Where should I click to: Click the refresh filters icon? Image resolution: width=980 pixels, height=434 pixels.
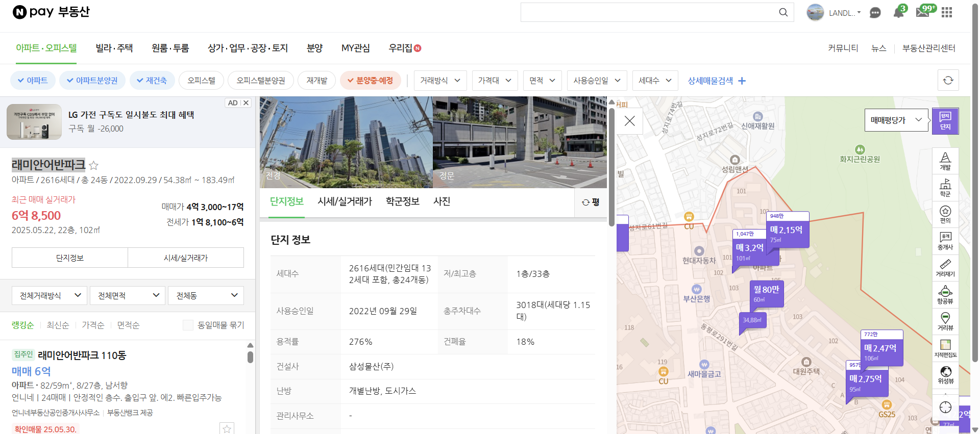click(x=948, y=80)
